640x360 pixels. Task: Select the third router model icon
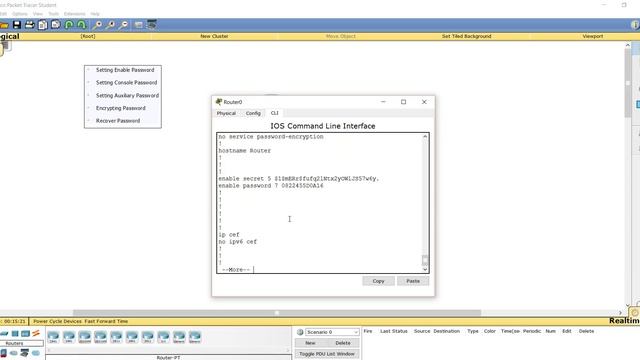tap(84, 337)
